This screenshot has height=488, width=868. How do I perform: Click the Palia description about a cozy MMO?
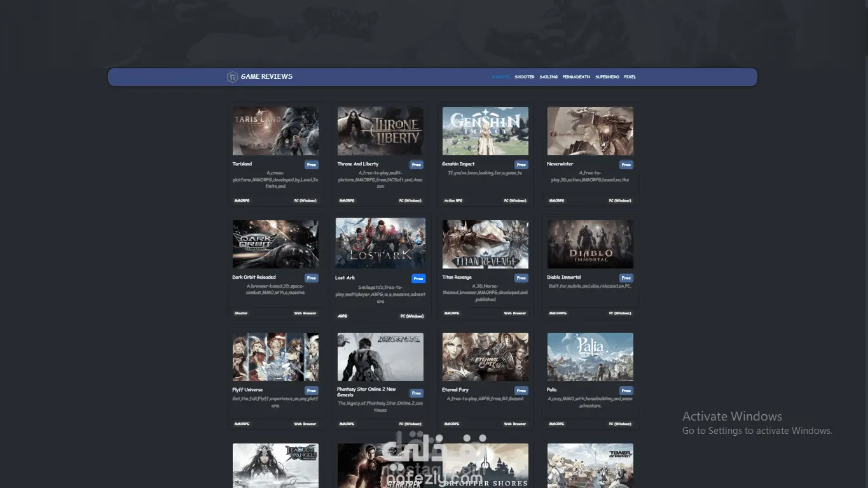(x=590, y=402)
